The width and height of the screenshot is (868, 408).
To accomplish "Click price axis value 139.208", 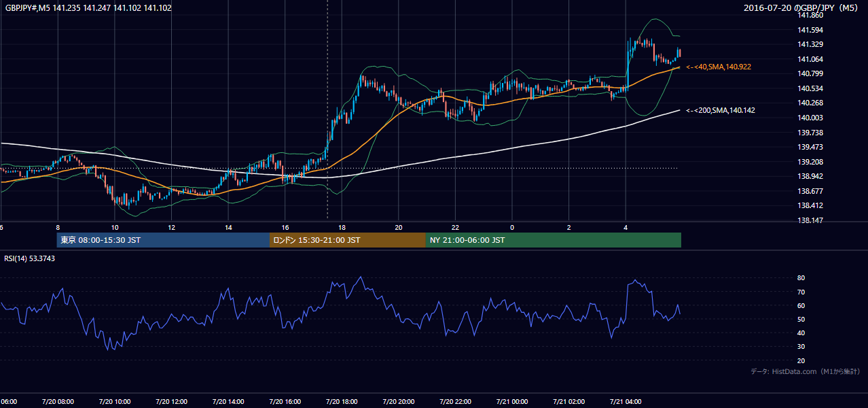I will (x=811, y=162).
